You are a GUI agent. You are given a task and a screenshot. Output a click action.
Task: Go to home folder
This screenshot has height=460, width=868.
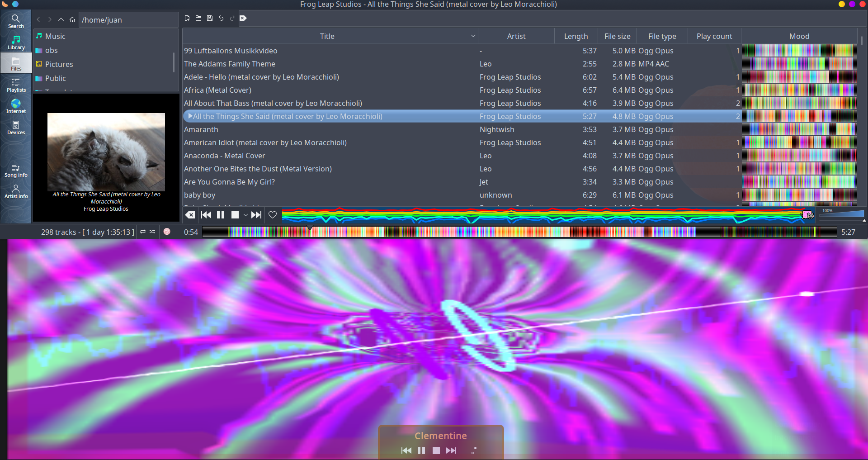coord(72,19)
